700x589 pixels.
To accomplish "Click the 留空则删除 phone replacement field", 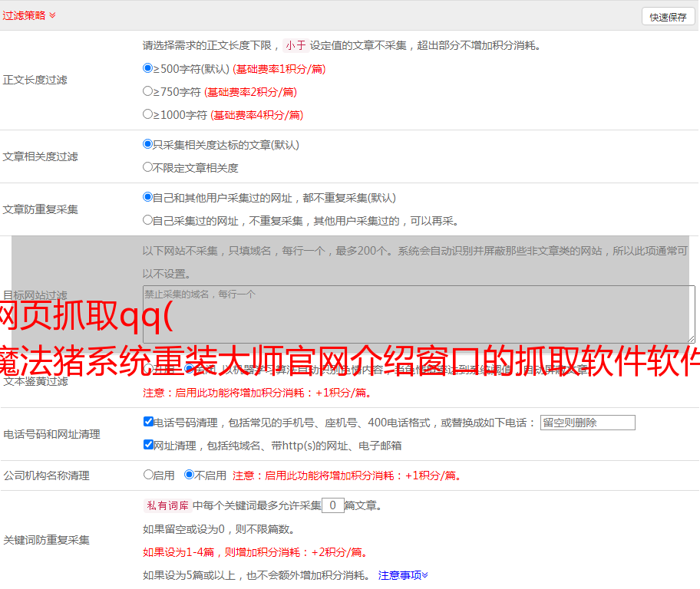I will point(587,423).
